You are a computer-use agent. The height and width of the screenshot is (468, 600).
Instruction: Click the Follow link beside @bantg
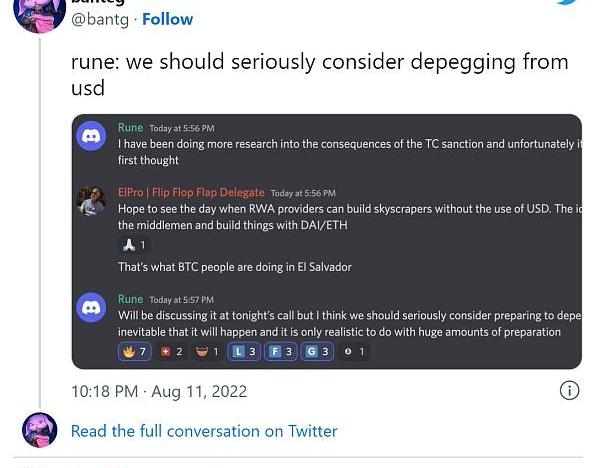(168, 19)
